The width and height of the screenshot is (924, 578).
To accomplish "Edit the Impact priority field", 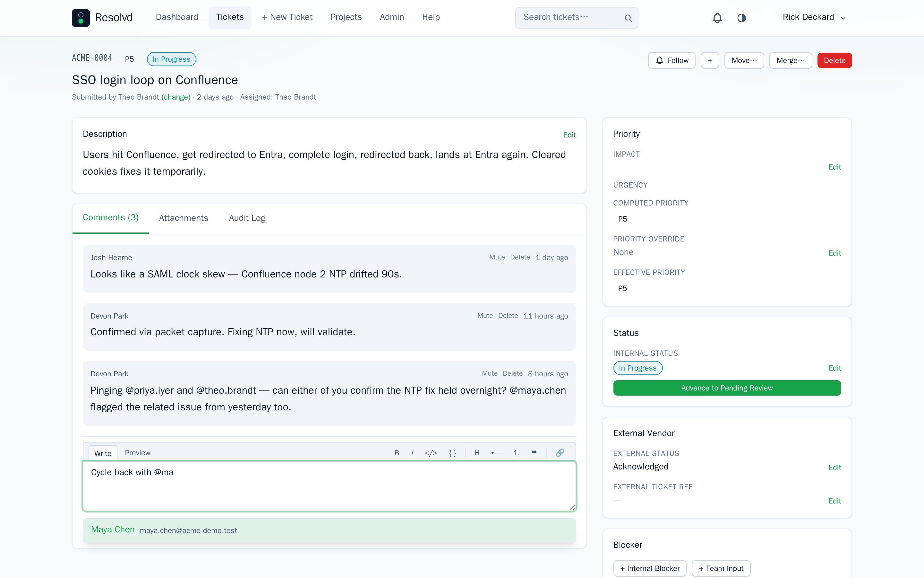I will (x=834, y=167).
